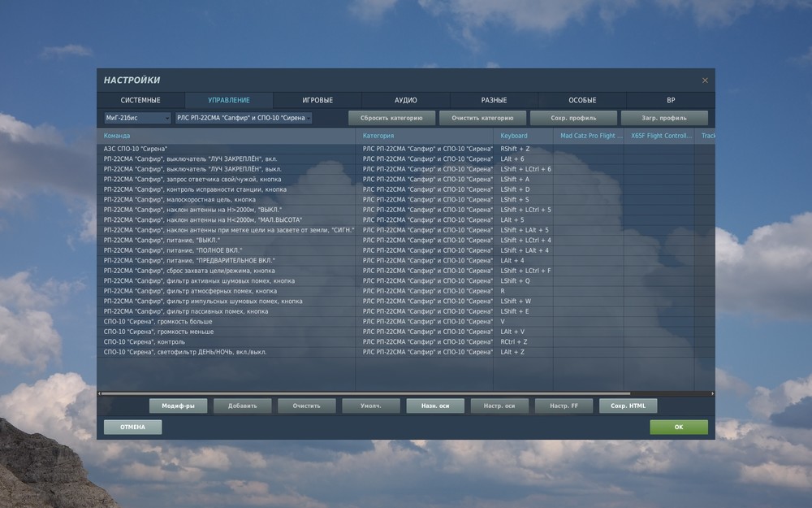812x508 pixels.
Task: Click the horizontal scrollbar under the table
Action: point(365,394)
